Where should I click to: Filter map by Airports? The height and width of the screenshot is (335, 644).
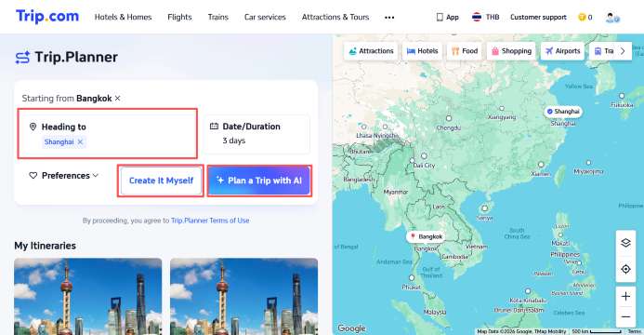pyautogui.click(x=562, y=51)
